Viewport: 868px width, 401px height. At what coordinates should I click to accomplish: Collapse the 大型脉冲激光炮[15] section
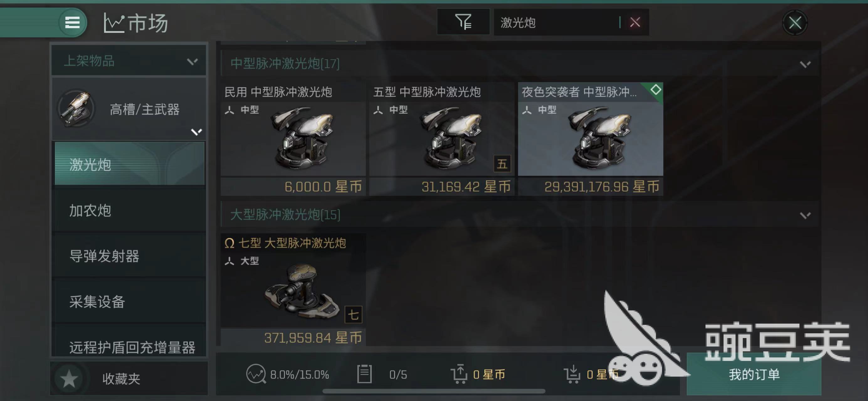805,215
